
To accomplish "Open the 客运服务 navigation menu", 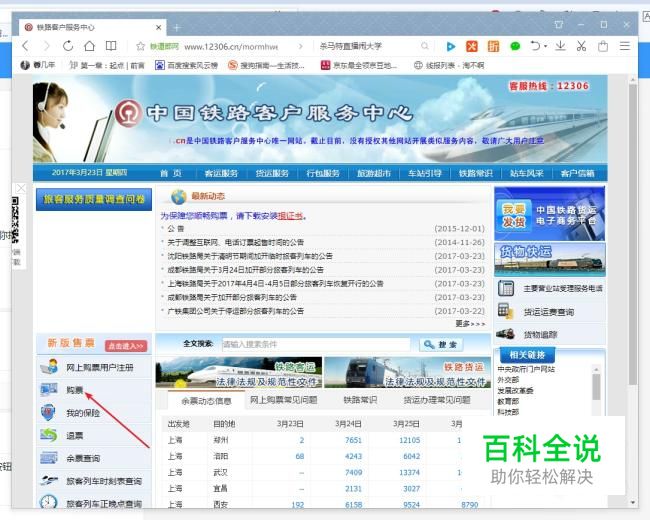I will coord(221,173).
